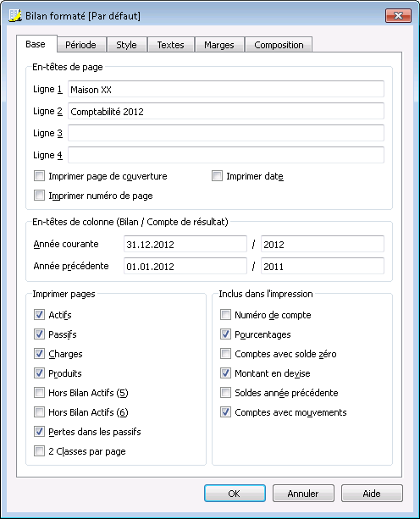Go to the Marges tab
This screenshot has width=420, height=519.
[x=219, y=45]
